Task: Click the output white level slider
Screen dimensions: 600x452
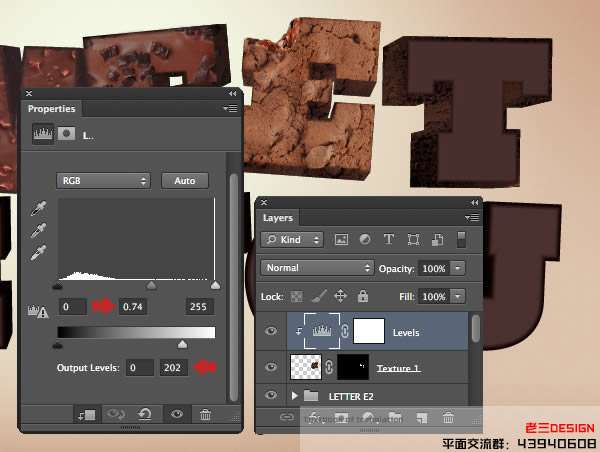Action: [x=182, y=344]
